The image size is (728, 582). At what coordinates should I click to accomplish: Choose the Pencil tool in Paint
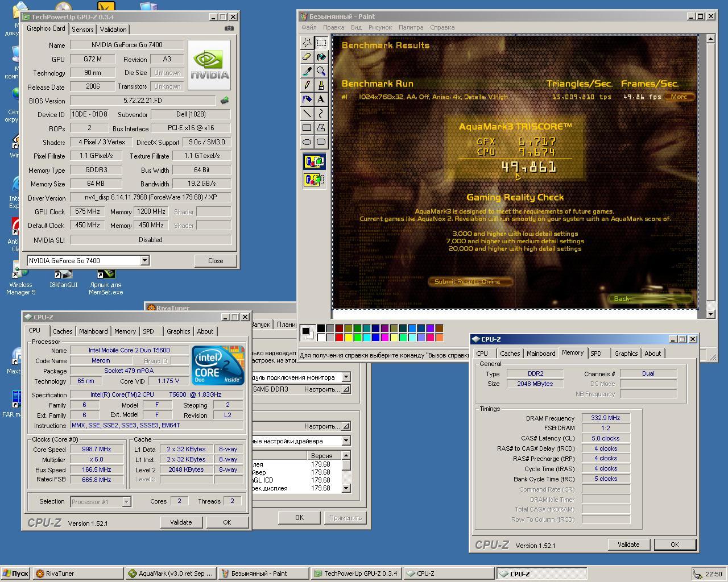(307, 85)
